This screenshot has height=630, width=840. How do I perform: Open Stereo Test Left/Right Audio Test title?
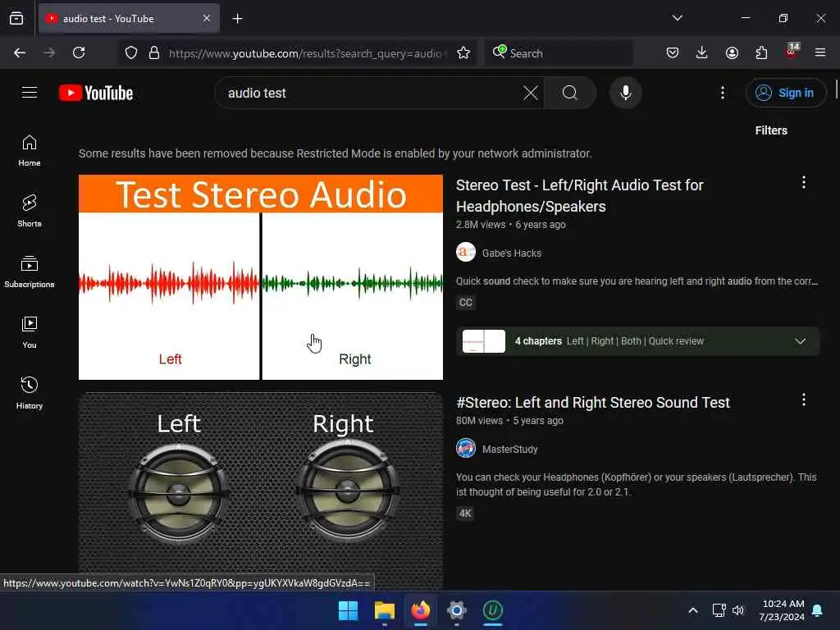(x=580, y=195)
